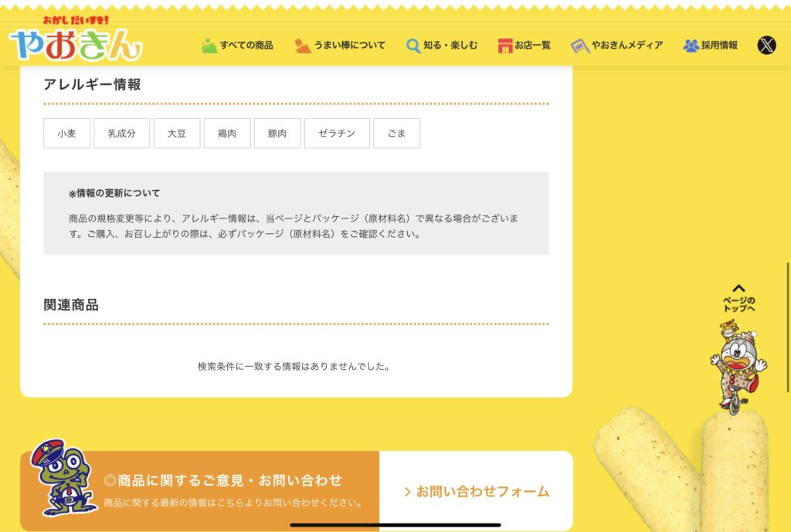Open the うまい棒について menu item
Viewport: 791px width, 532px height.
coord(349,46)
